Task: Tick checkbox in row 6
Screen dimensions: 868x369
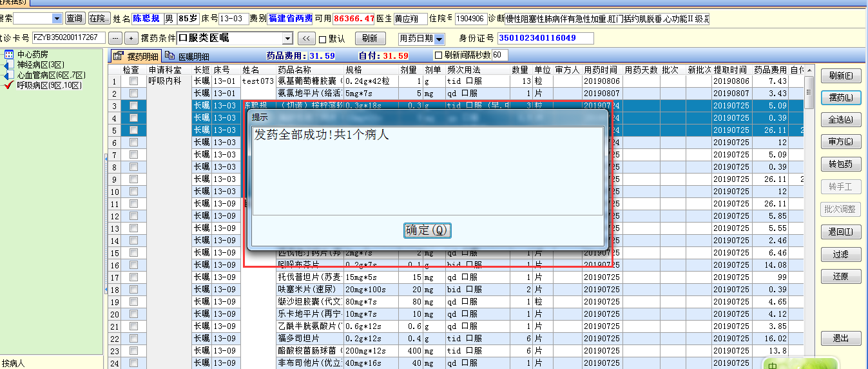Action: [133, 143]
